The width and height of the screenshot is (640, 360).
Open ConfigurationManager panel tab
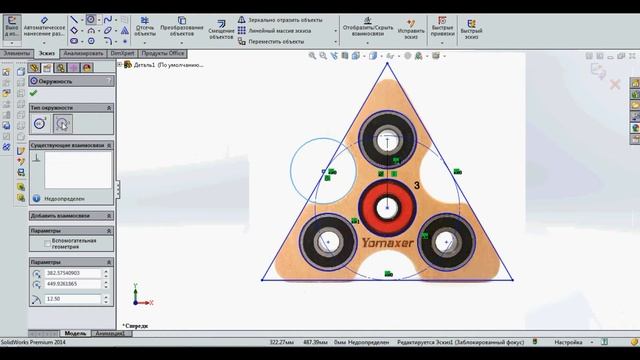(60, 68)
